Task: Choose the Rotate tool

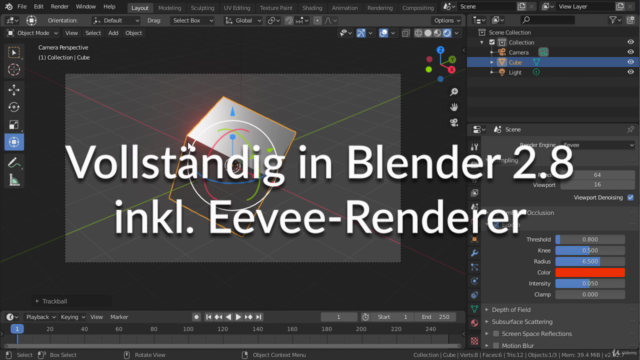Action: point(14,107)
